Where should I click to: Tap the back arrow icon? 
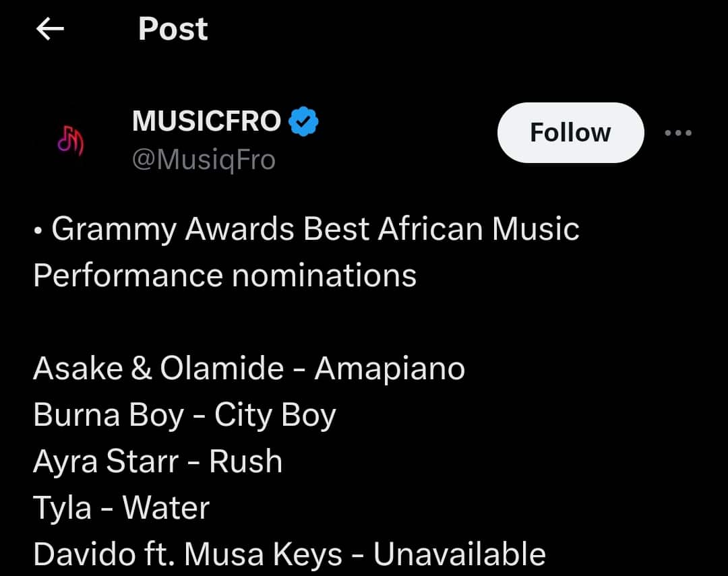51,29
